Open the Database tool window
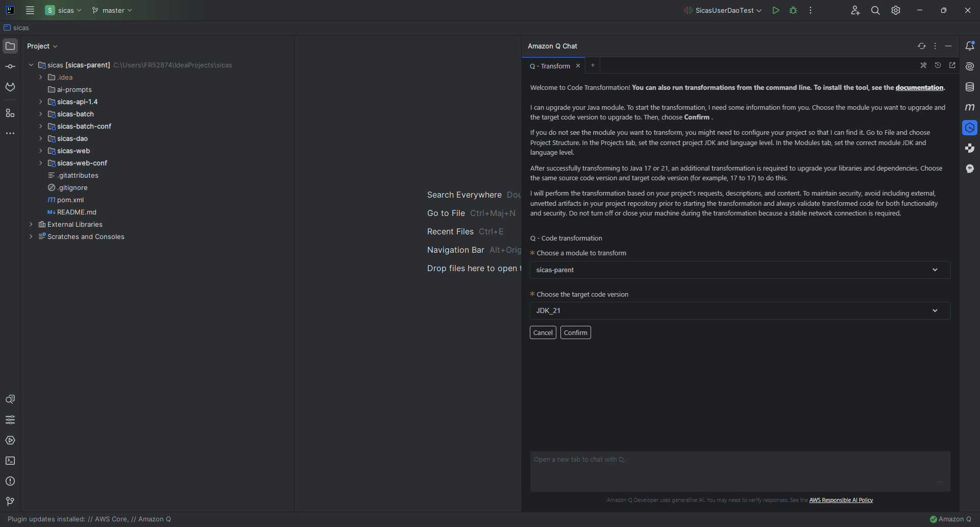980x527 pixels. [970, 87]
